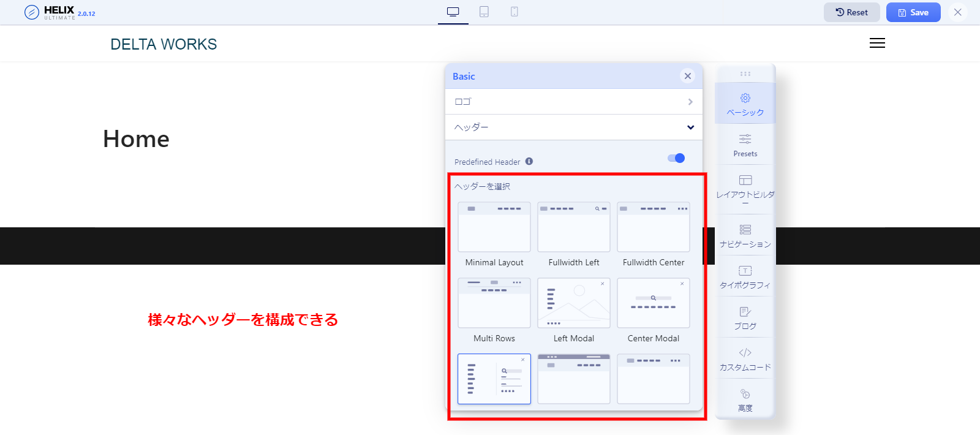Choose the Center Modal header style
980x435 pixels.
[654, 303]
